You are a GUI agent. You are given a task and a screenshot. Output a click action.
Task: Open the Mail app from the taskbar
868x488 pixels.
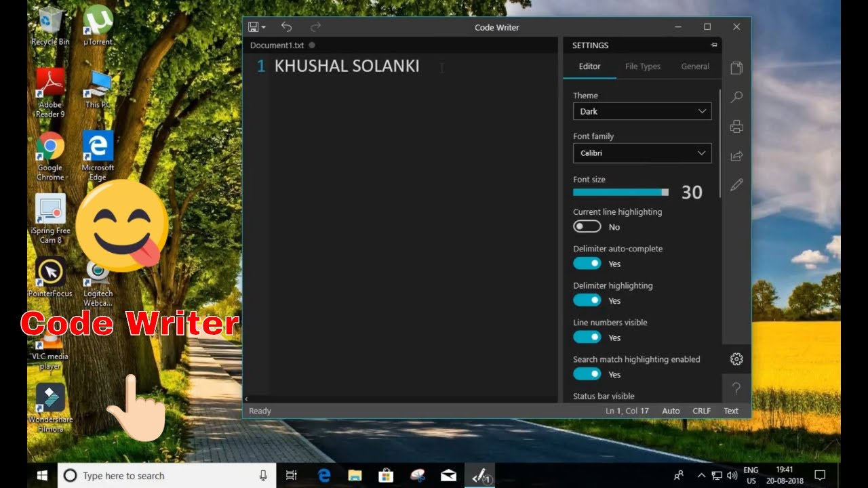tap(448, 476)
